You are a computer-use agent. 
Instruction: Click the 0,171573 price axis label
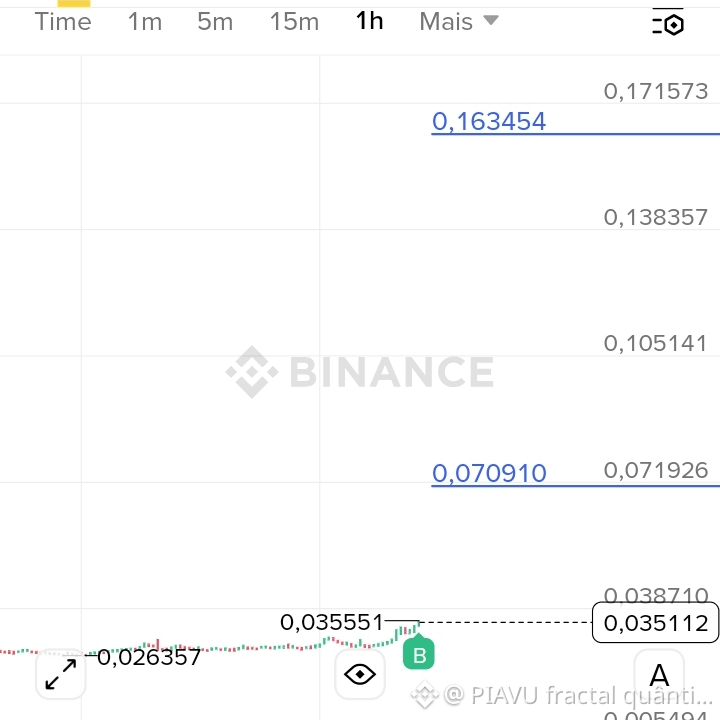point(655,91)
